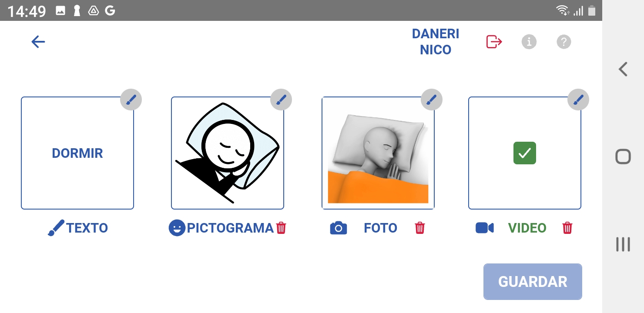This screenshot has width=644, height=313.
Task: Tap the VIDEO camcorder icon
Action: click(x=485, y=228)
